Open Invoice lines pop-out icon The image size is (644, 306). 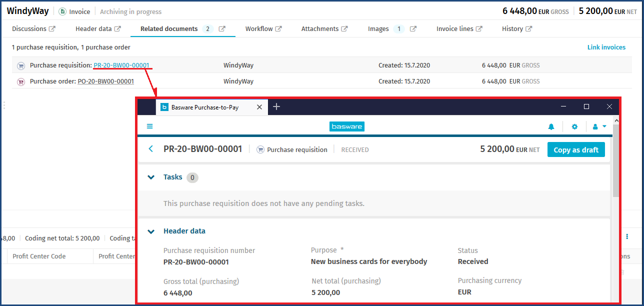(479, 29)
